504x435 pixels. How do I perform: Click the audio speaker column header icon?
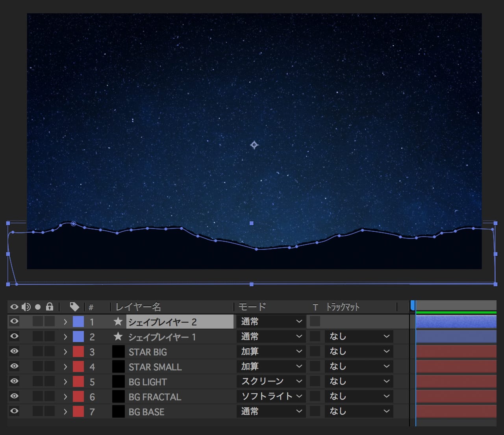26,307
